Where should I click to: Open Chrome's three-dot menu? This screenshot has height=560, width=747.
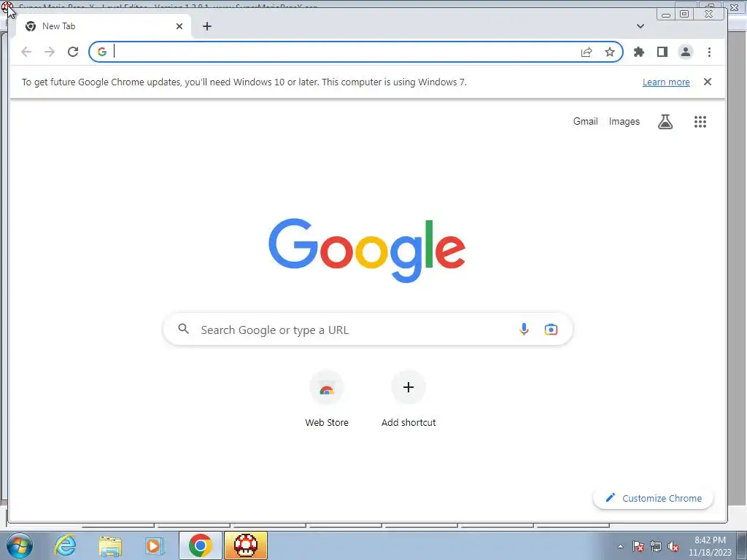709,52
